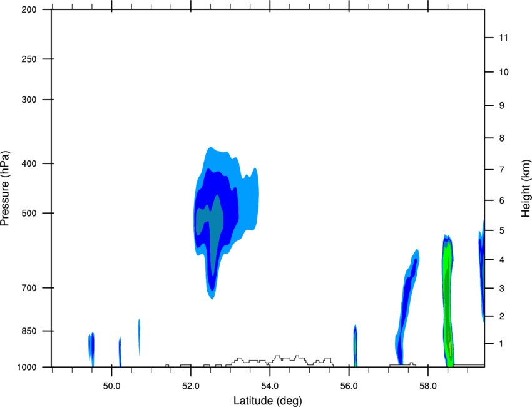This screenshot has width=532, height=407.
Task: Select the 850 pressure tick label
Action: (x=29, y=331)
